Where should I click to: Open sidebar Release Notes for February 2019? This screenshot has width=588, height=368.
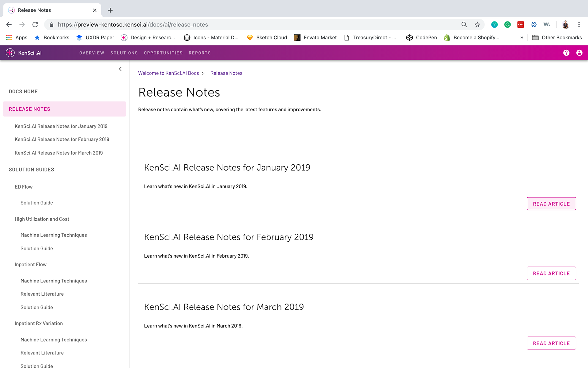tap(62, 139)
